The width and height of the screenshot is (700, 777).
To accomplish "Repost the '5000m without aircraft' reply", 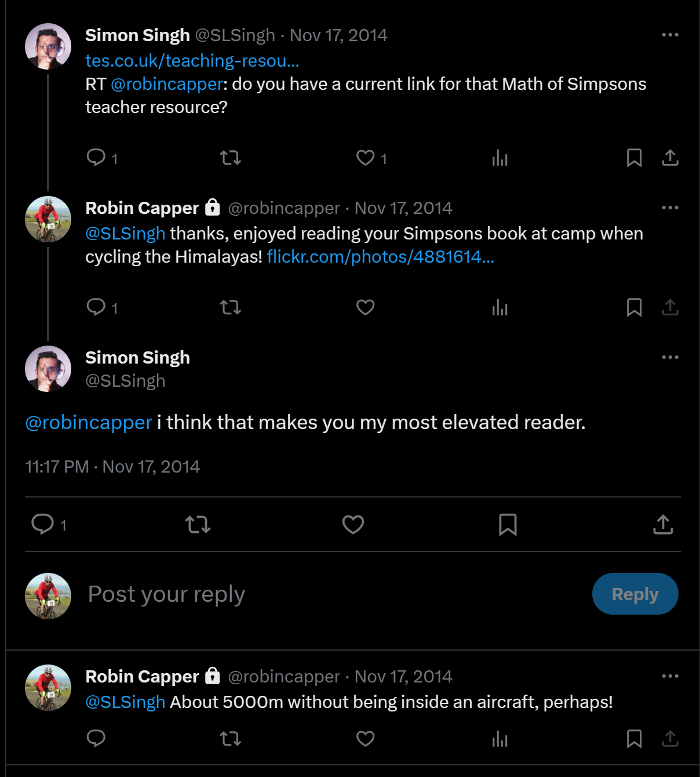I will (x=231, y=739).
